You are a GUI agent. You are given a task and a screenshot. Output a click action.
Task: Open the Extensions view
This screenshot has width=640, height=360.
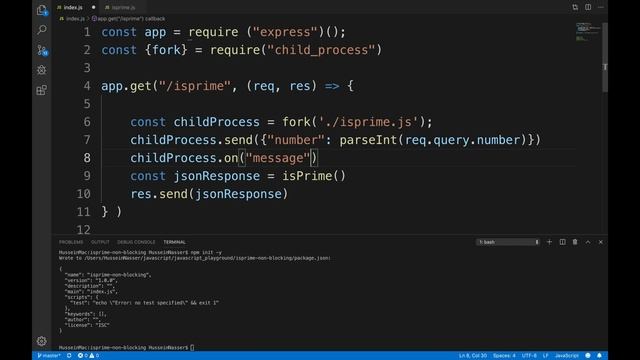tap(42, 90)
